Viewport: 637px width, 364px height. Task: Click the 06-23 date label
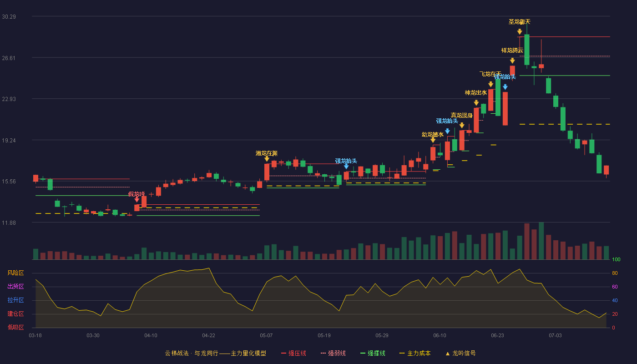pyautogui.click(x=497, y=335)
